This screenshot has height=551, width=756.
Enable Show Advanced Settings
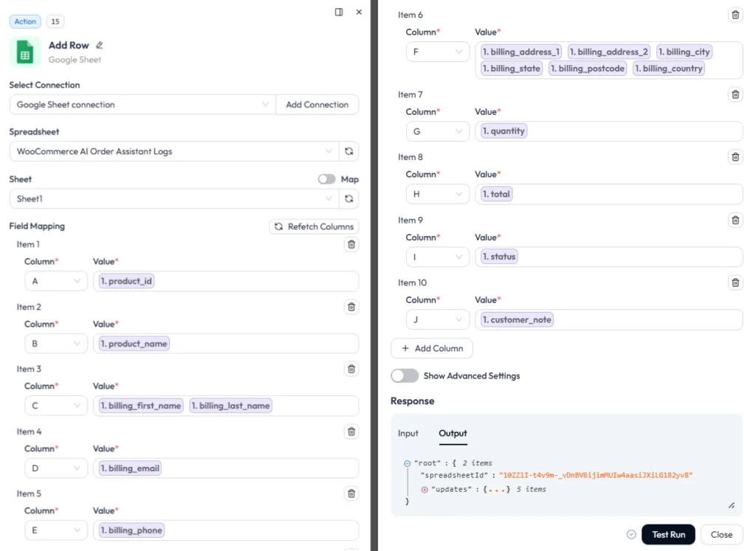[x=405, y=375]
